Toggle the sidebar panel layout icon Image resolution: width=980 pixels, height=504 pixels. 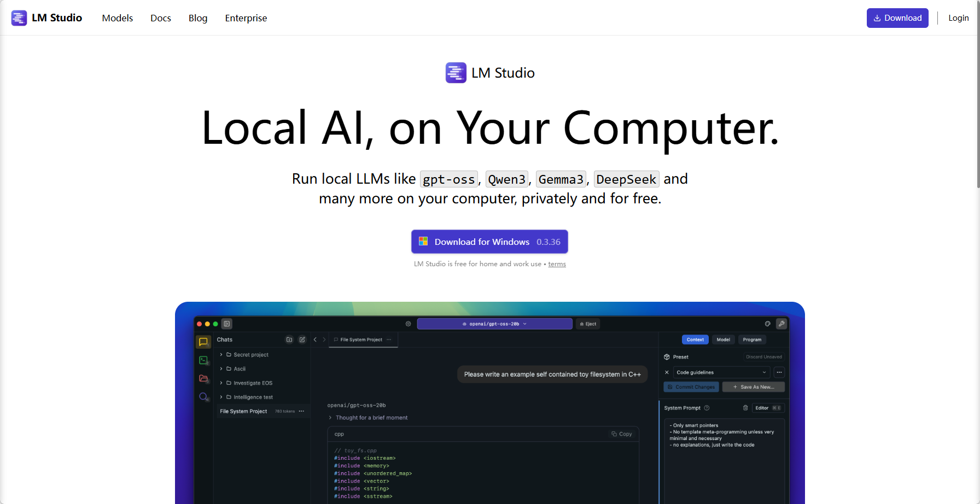tap(227, 324)
